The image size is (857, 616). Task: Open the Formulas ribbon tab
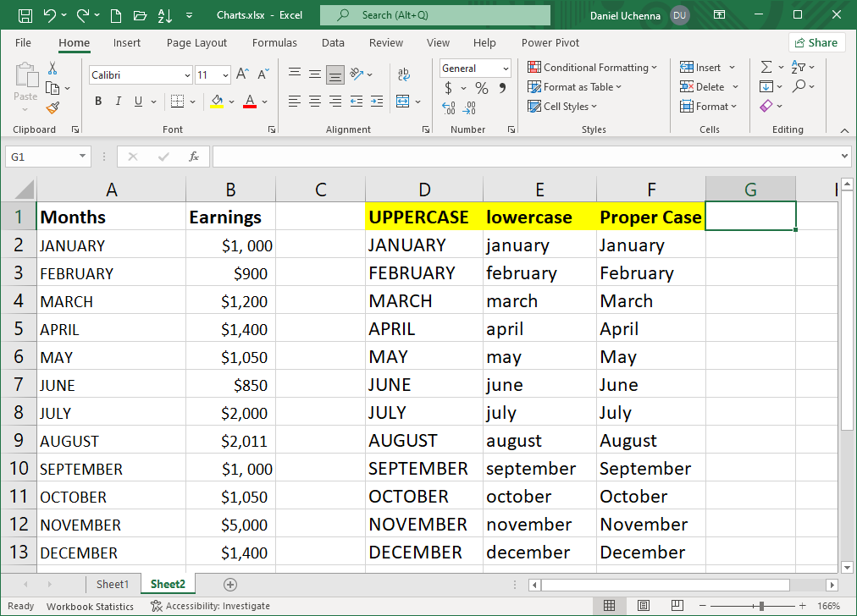pos(274,43)
